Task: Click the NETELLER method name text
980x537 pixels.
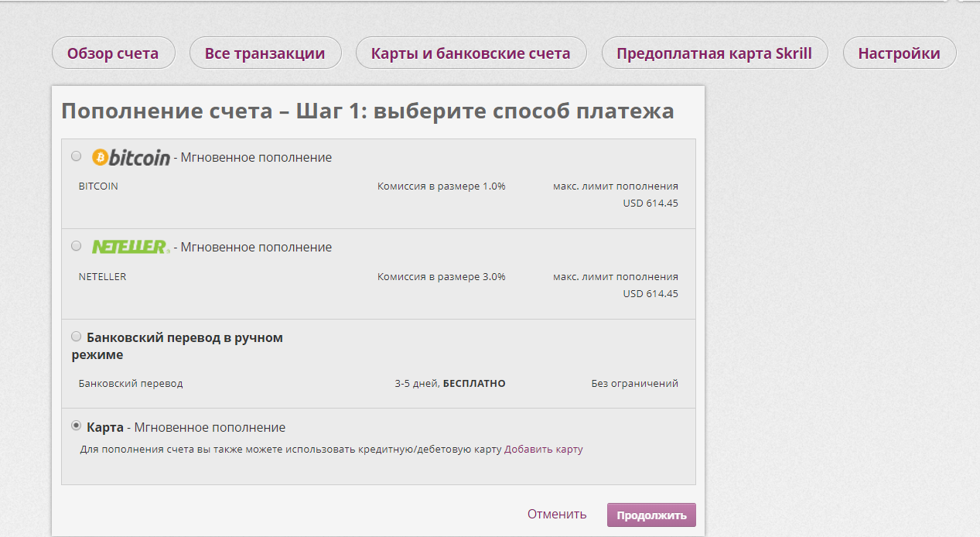Action: [x=102, y=276]
